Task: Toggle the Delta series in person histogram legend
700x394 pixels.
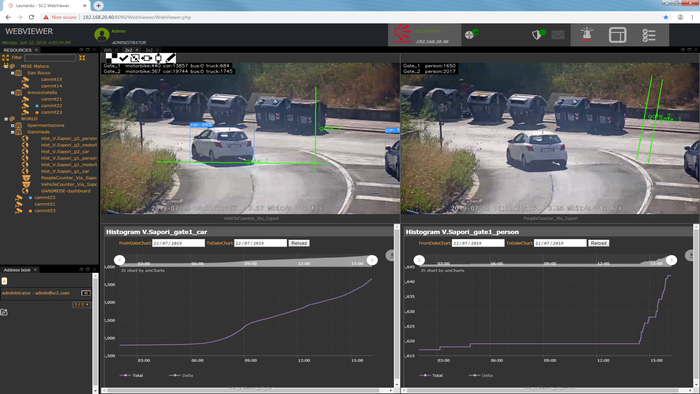Action: [x=481, y=375]
